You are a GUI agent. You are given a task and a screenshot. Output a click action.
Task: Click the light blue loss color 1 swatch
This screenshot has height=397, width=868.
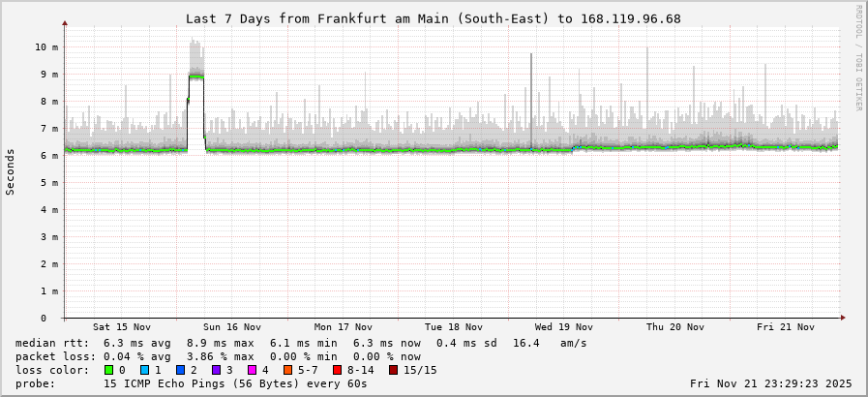coord(145,370)
